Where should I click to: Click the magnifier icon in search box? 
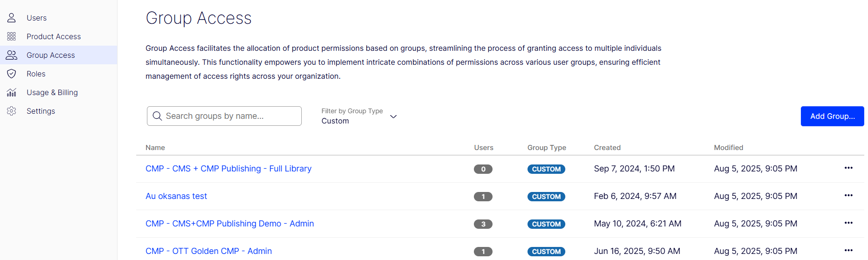click(x=157, y=116)
